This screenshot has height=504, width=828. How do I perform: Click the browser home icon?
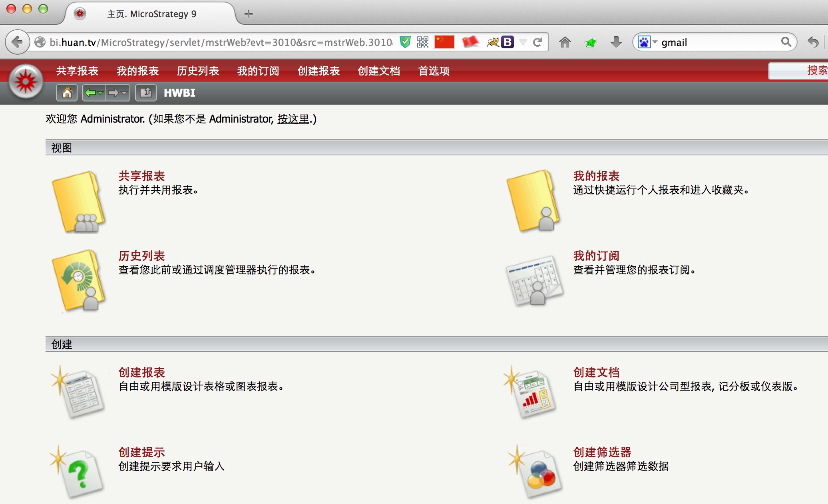click(565, 42)
